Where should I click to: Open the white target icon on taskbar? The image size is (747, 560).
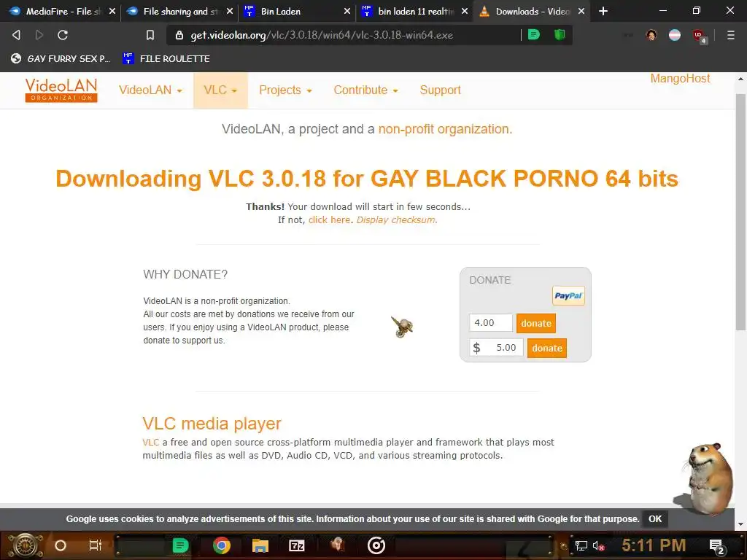pyautogui.click(x=376, y=545)
